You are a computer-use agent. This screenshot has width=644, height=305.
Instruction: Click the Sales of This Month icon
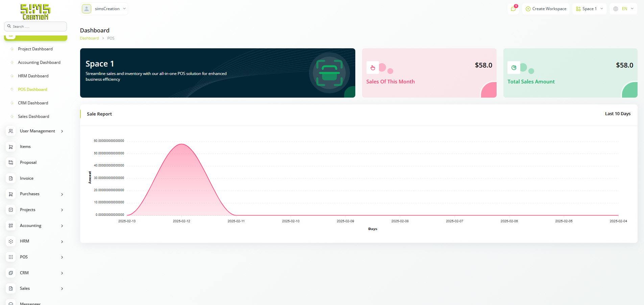(373, 68)
